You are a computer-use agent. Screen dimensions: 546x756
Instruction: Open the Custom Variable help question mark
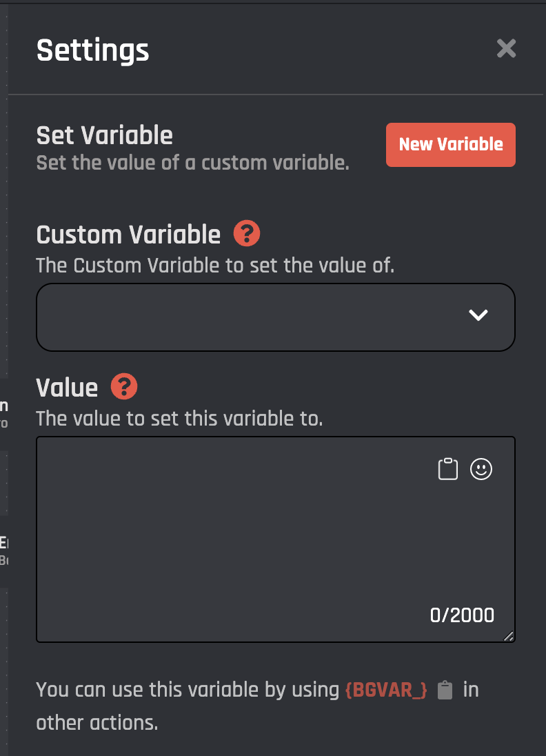[x=247, y=234]
